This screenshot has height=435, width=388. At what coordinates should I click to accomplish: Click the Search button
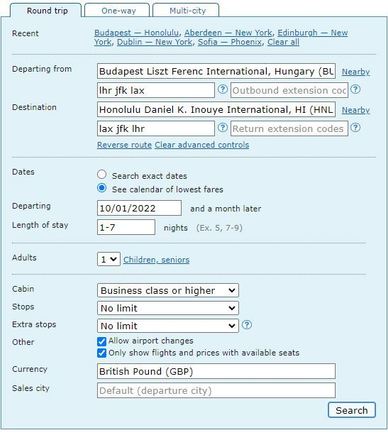pyautogui.click(x=352, y=410)
